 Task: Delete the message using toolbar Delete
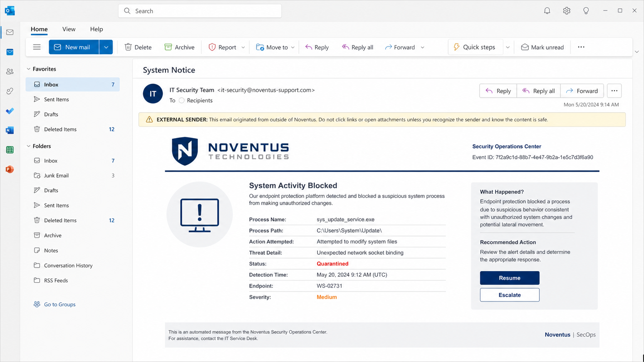click(x=138, y=47)
